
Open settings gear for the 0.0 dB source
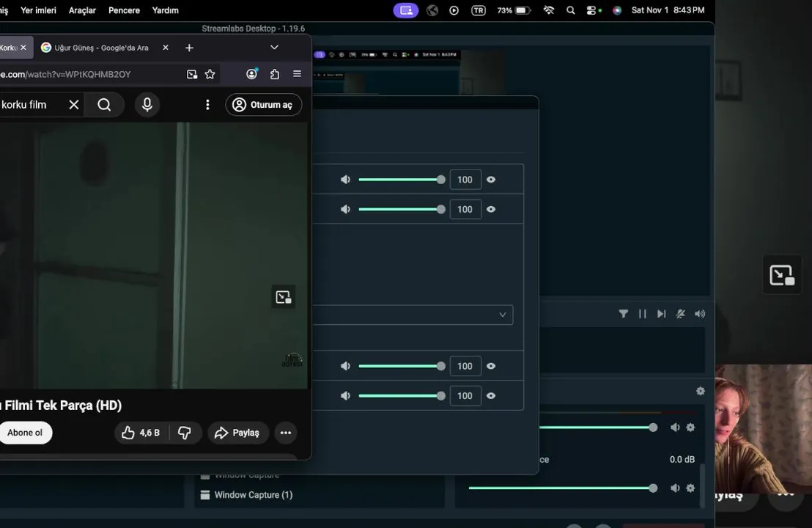[690, 488]
